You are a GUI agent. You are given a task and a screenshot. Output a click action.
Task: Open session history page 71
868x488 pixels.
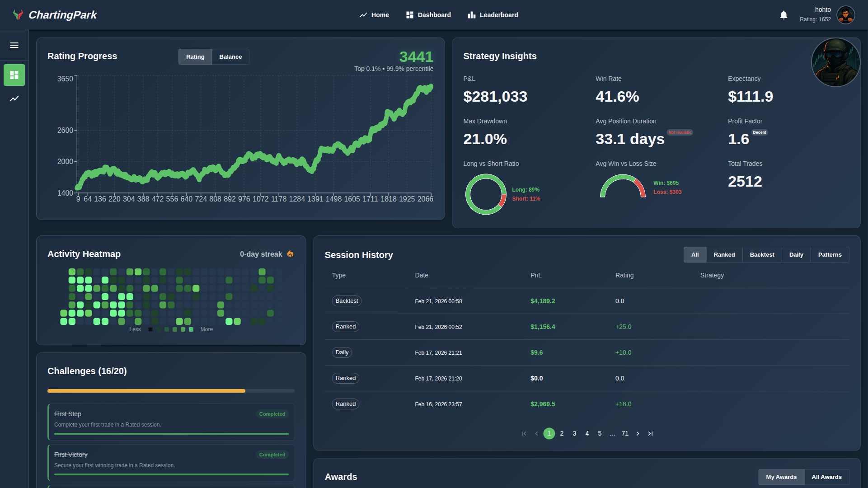[625, 433]
